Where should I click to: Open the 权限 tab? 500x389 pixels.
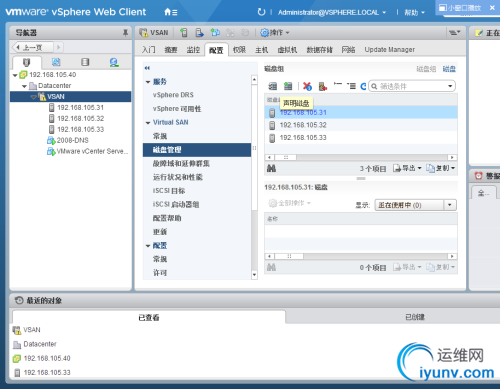pyautogui.click(x=239, y=50)
